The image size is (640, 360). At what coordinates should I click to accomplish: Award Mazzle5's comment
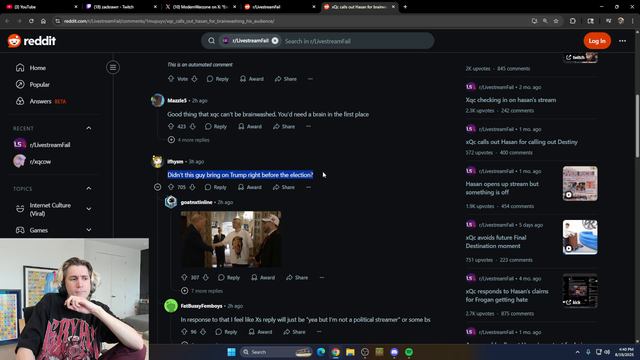pyautogui.click(x=250, y=127)
